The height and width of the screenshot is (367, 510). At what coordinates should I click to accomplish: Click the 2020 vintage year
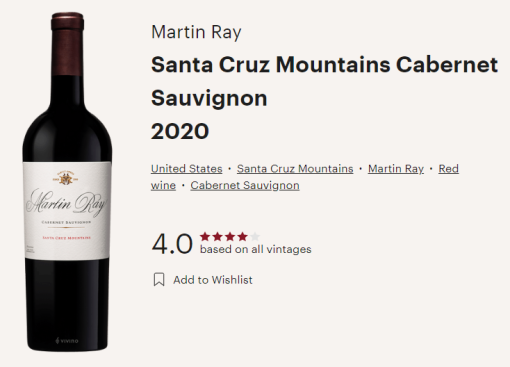coord(180,131)
